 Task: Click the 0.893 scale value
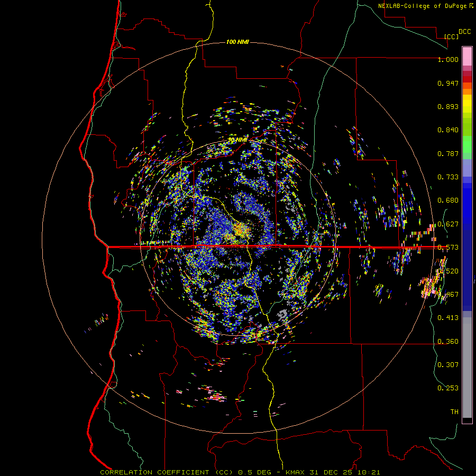coord(448,106)
